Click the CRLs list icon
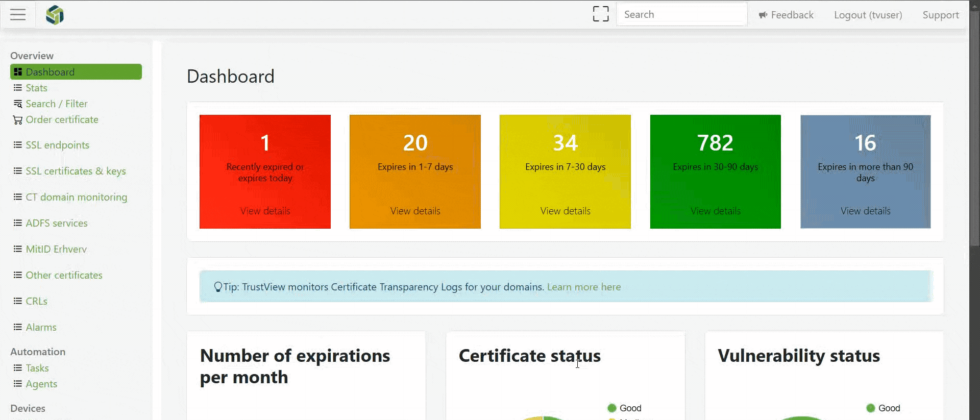 pyautogui.click(x=18, y=301)
